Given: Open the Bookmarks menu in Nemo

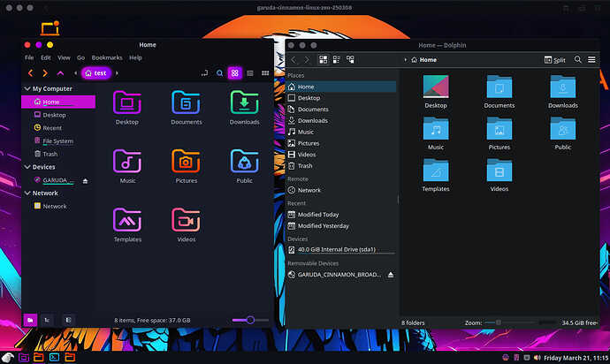Looking at the screenshot, I should [x=107, y=57].
